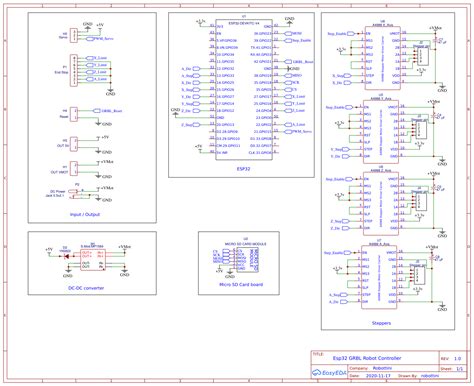The height and width of the screenshot is (386, 474).
Task: Click A_Limit net flag on End Stop connector
Action: 96,79
